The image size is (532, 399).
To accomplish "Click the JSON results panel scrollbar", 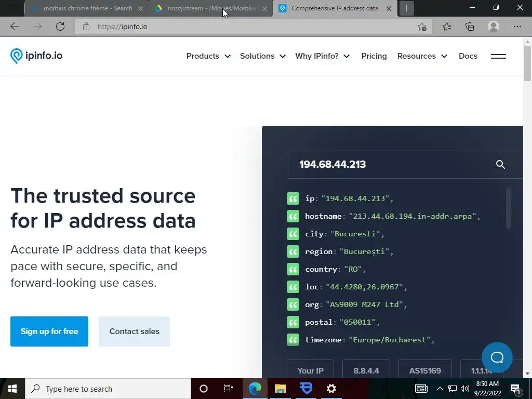I will coord(508,208).
